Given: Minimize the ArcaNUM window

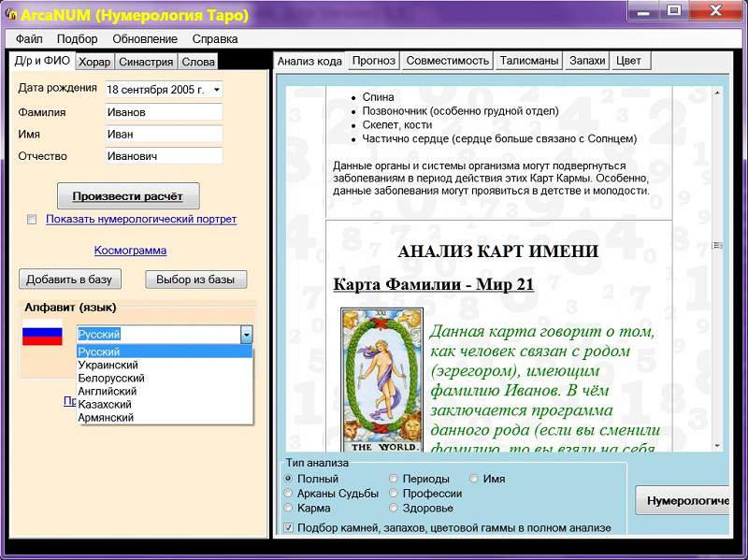Looking at the screenshot, I should click(643, 11).
